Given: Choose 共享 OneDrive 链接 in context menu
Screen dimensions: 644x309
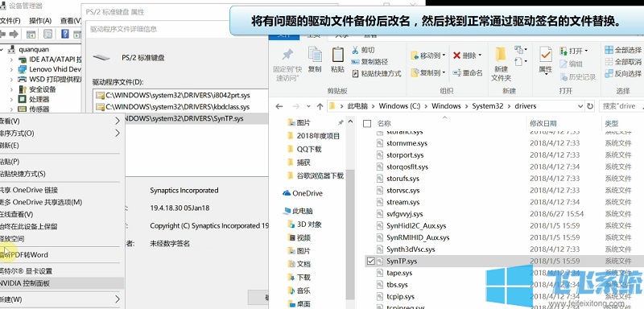Looking at the screenshot, I should 62,190.
